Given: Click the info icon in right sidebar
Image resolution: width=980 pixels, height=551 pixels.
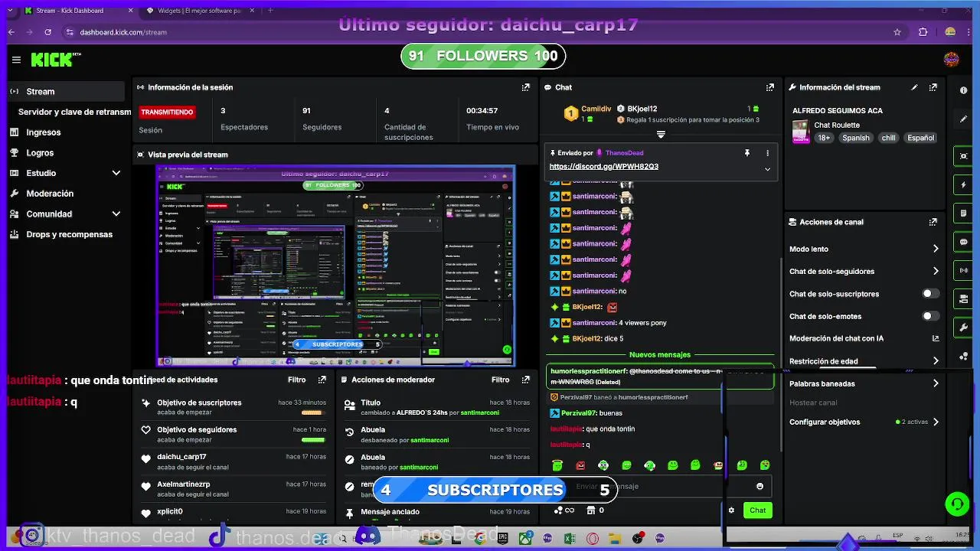Looking at the screenshot, I should (x=963, y=90).
